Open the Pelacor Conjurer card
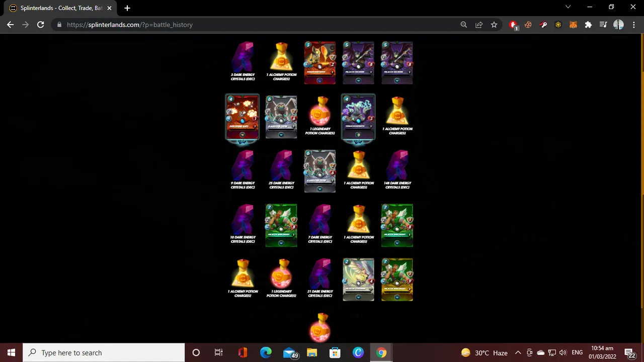 pos(359,280)
